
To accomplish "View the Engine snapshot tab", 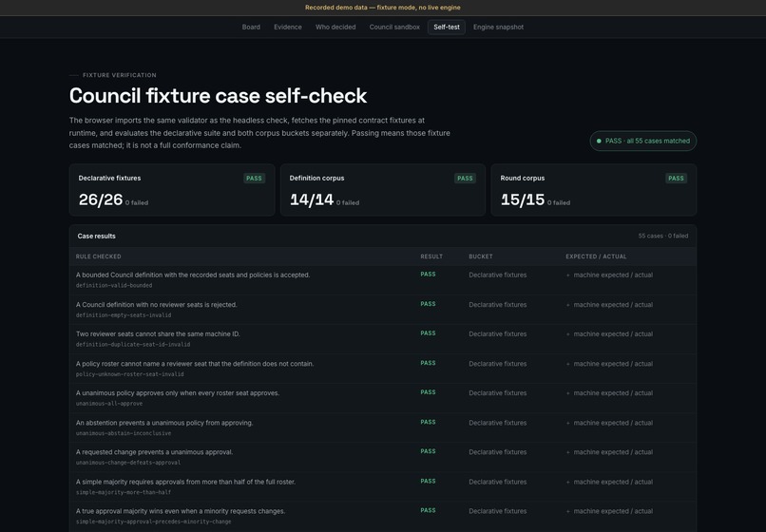I will click(x=498, y=28).
